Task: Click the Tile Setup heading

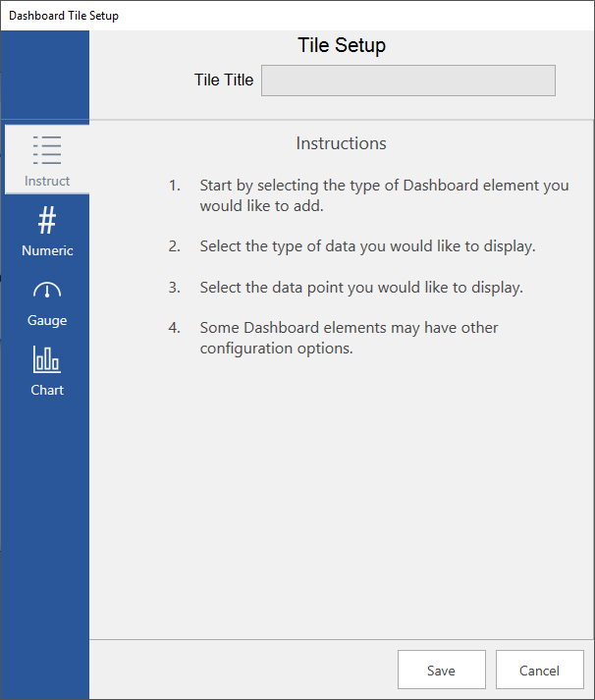Action: pyautogui.click(x=341, y=46)
